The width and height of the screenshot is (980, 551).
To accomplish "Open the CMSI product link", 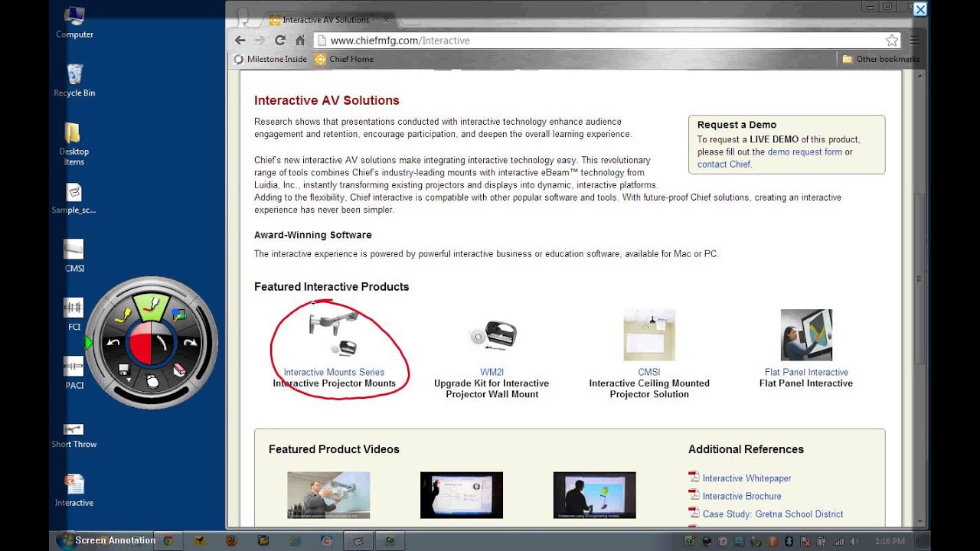I will tap(649, 373).
